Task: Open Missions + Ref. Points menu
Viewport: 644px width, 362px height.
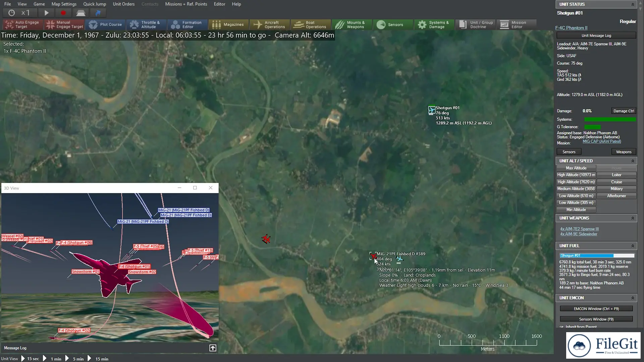Action: coord(186,4)
